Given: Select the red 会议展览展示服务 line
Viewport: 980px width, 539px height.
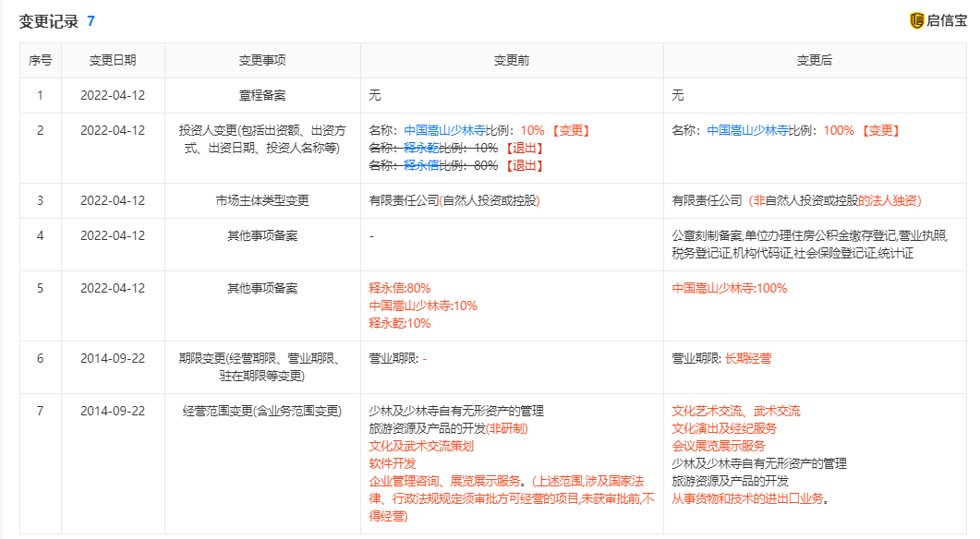Looking at the screenshot, I should [719, 446].
